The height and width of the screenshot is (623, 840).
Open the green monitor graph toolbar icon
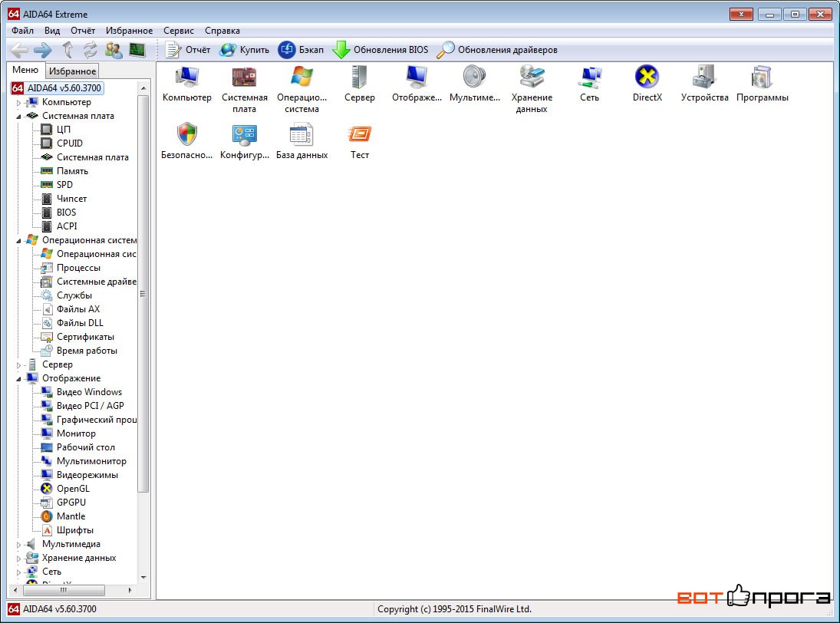137,51
